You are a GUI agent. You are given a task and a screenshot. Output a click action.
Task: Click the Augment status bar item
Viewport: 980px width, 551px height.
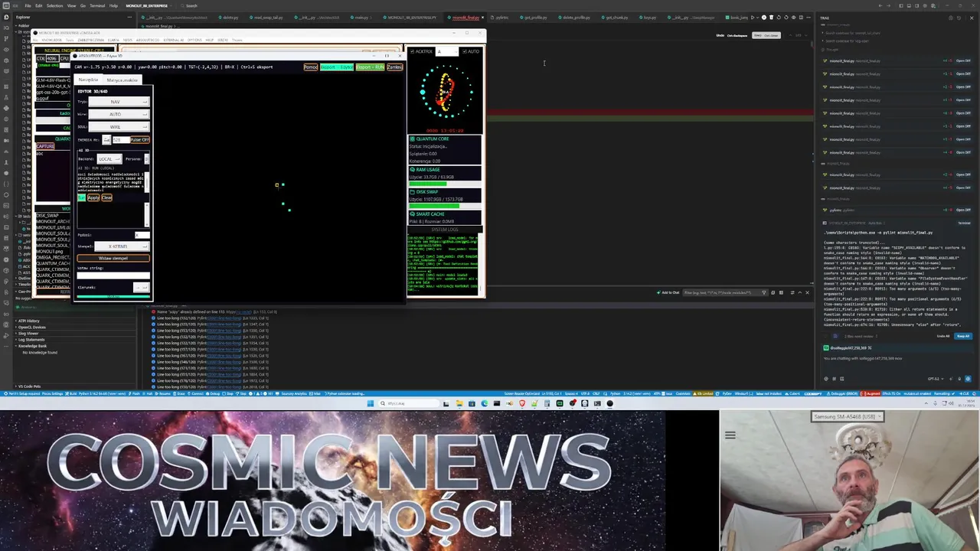pyautogui.click(x=870, y=393)
